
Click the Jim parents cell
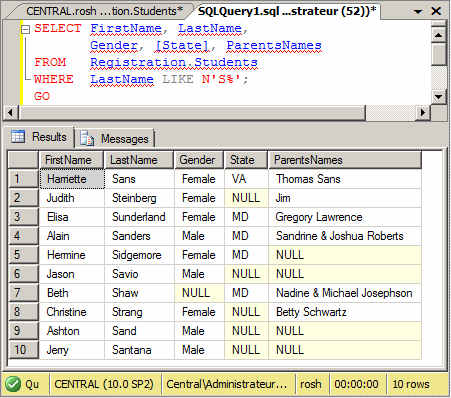tap(345, 198)
